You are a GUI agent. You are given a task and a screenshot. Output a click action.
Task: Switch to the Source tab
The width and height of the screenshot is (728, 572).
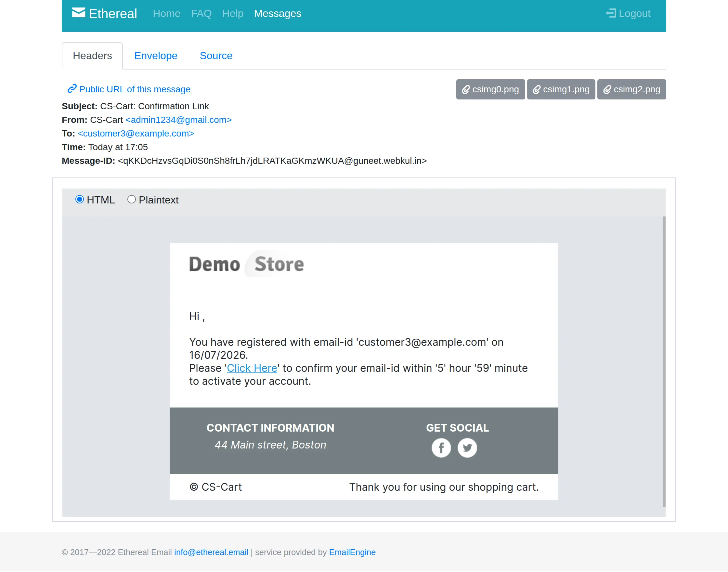click(216, 56)
